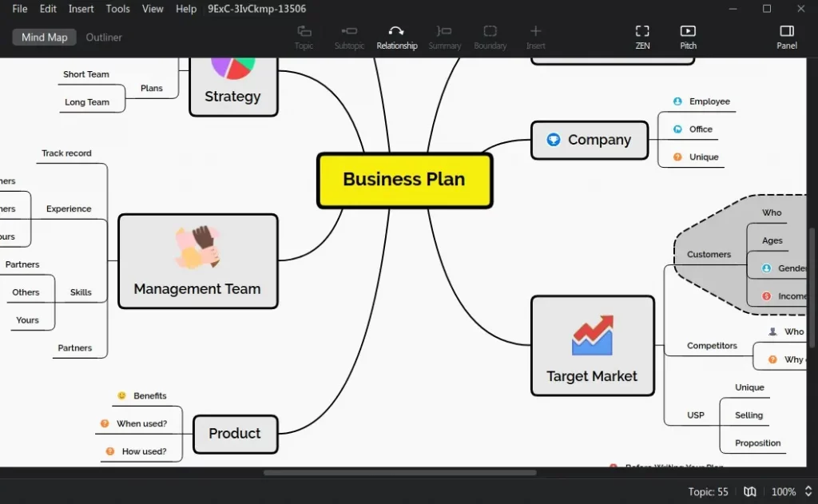
Task: Click the zoom level stepper arrows
Action: click(810, 491)
